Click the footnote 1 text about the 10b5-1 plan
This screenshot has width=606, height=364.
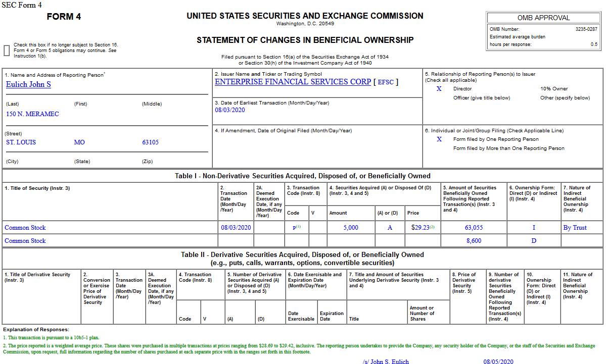(x=51, y=338)
